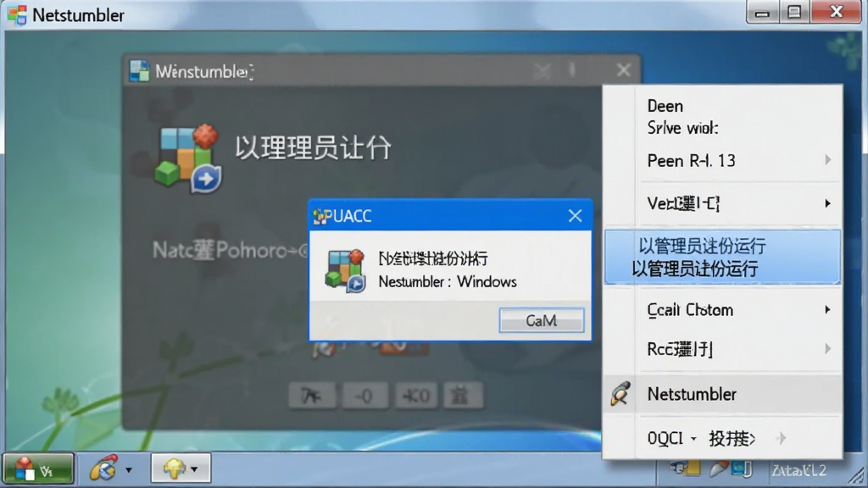The width and height of the screenshot is (868, 488).
Task: Click the system tray monitor icon
Action: [743, 469]
